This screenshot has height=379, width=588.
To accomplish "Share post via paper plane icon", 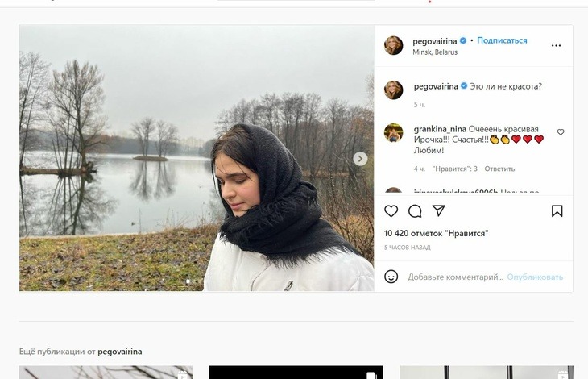I will point(439,211).
